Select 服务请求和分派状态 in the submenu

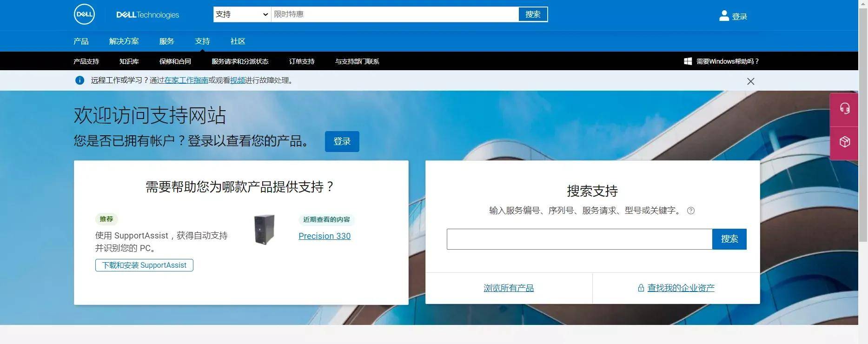click(x=240, y=61)
